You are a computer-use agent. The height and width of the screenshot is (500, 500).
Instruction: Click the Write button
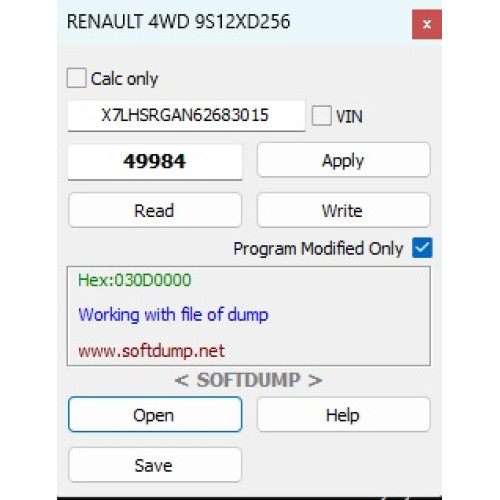coord(343,210)
